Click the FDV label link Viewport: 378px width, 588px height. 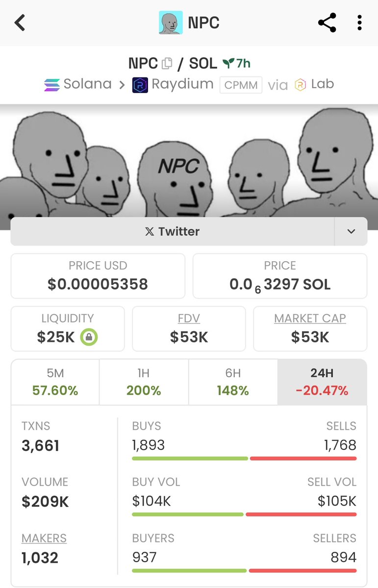click(x=189, y=318)
